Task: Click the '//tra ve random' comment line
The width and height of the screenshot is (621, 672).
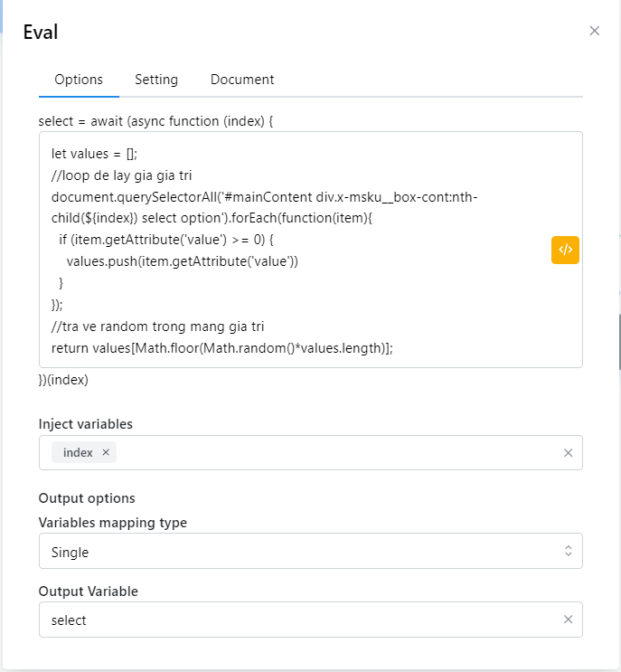Action: click(x=157, y=327)
